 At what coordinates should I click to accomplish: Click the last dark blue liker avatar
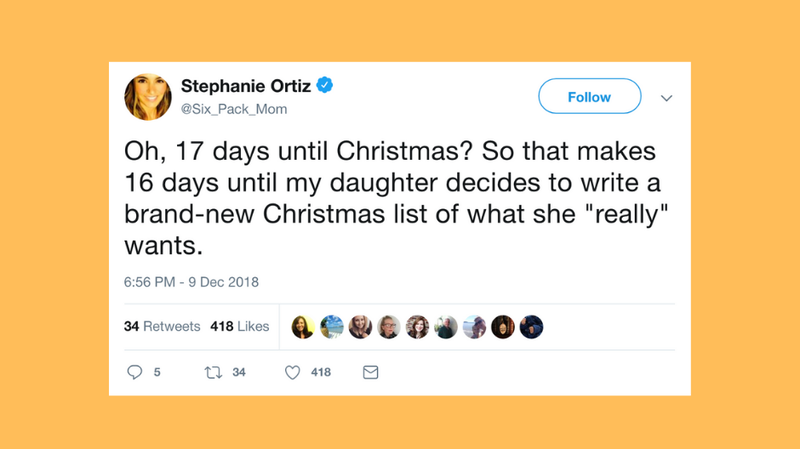[x=531, y=327]
